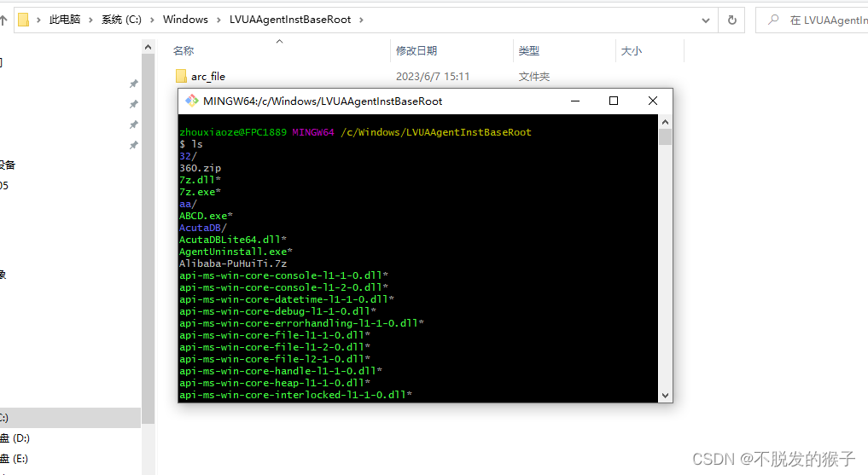The width and height of the screenshot is (868, 475).
Task: Click 360.zip in terminal listing
Action: coord(201,168)
